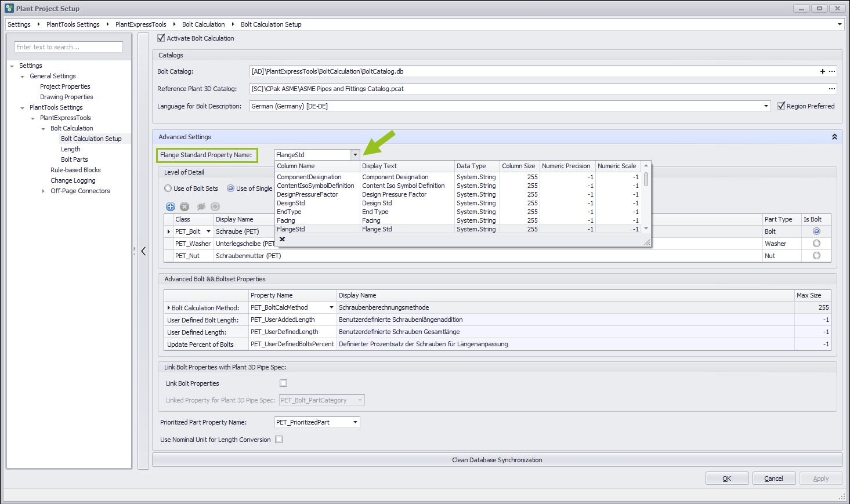Collapse navigation pane with left arrow
Image resolution: width=850 pixels, height=504 pixels.
143,251
